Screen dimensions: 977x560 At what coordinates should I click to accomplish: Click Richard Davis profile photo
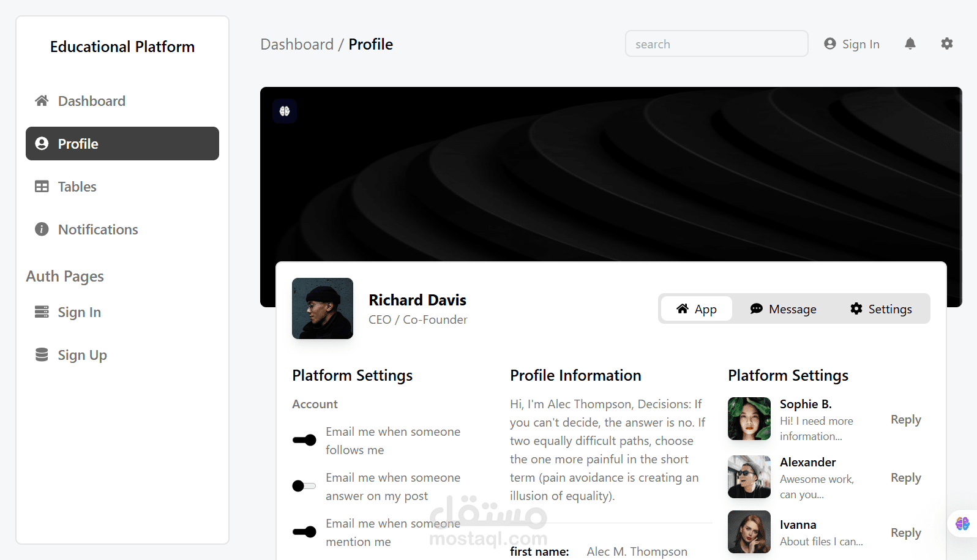point(323,308)
